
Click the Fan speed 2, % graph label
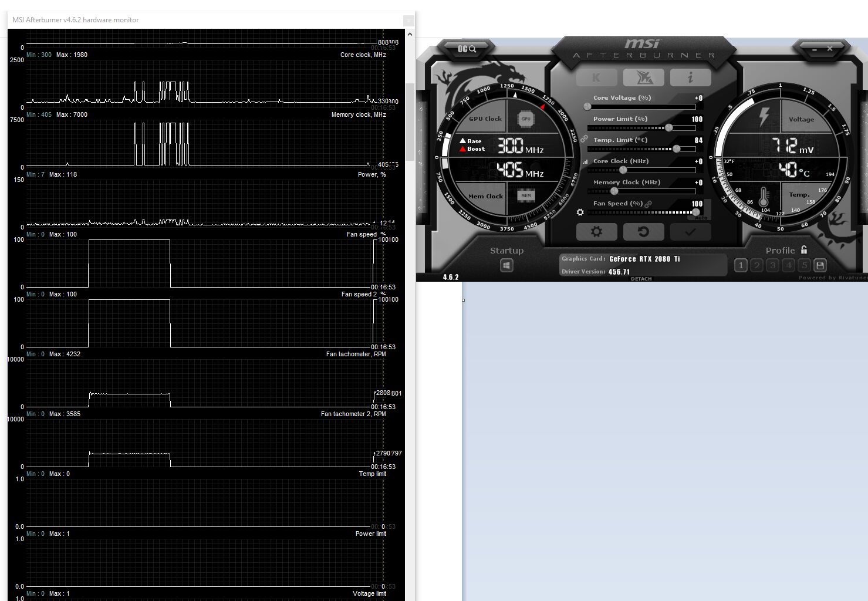364,294
